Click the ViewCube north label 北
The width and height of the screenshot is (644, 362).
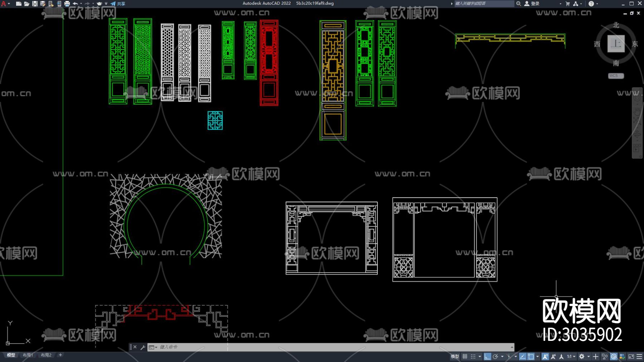coord(616,25)
